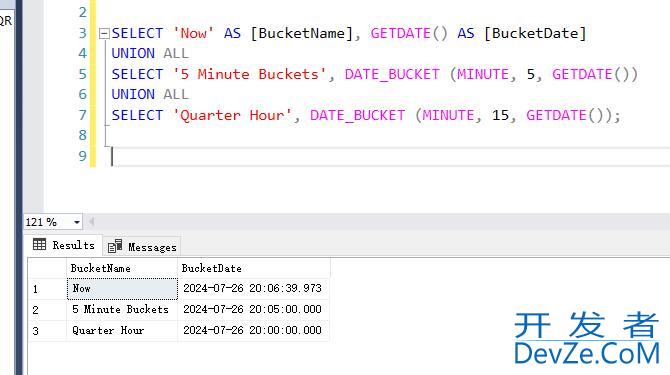Select the BucketName column header
Screen dimensions: 670x375
(122, 268)
